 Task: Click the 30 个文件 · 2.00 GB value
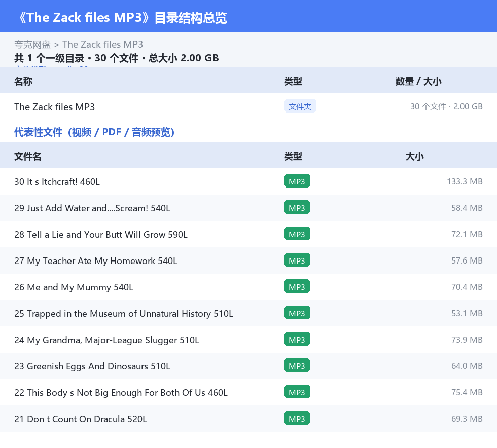(446, 106)
